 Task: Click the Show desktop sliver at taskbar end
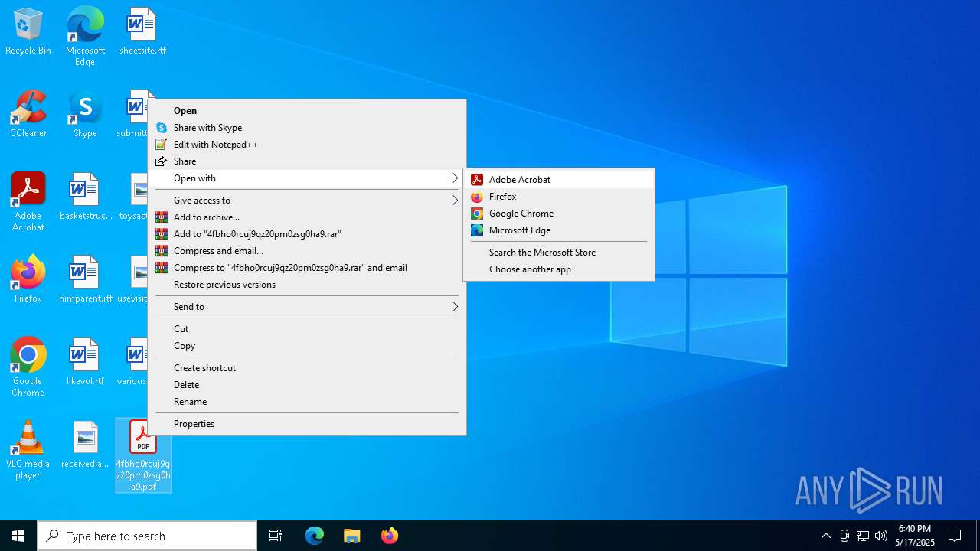coord(978,536)
